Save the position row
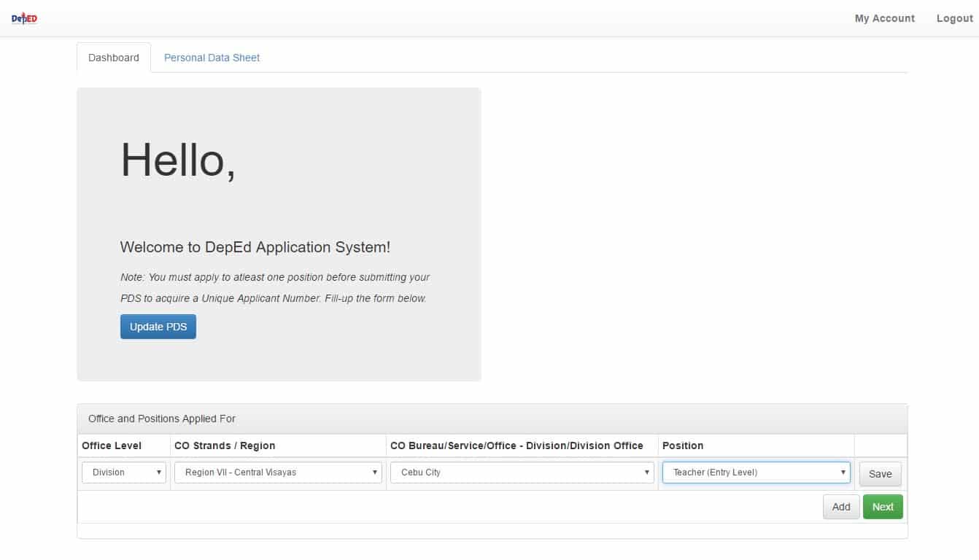The image size is (979, 560). point(881,474)
